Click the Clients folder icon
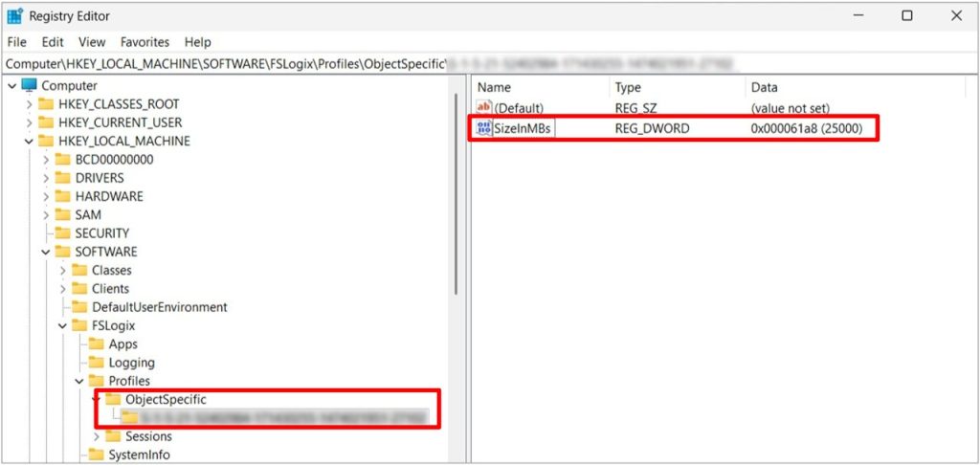The height and width of the screenshot is (465, 980). pyautogui.click(x=79, y=288)
